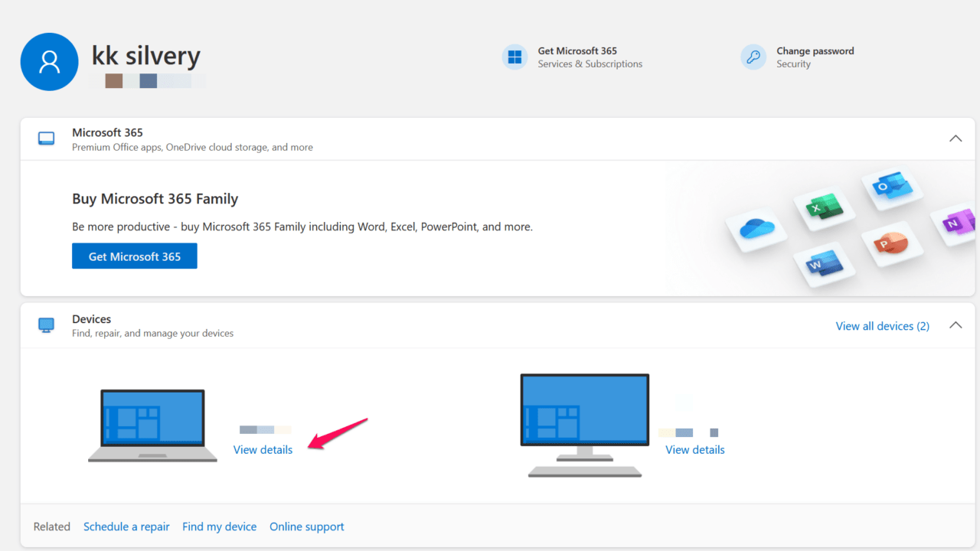Open the Schedule a repair link
This screenshot has width=980, height=551.
pyautogui.click(x=126, y=527)
